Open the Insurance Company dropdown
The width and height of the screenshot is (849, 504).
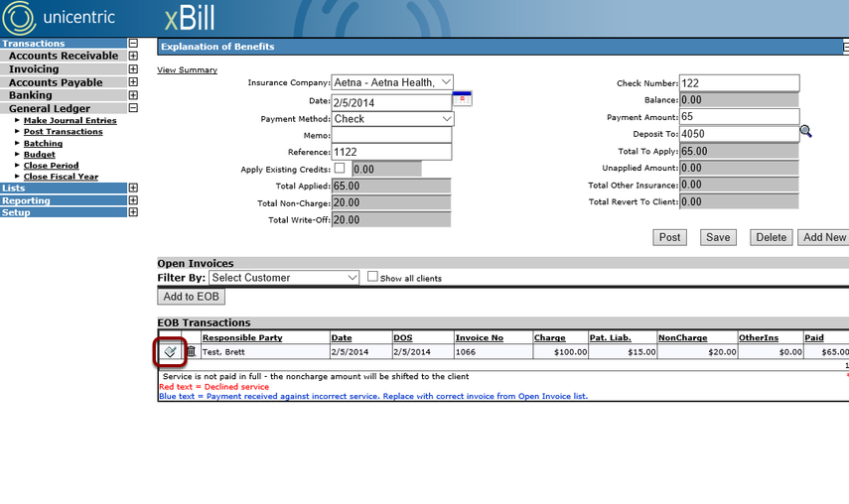[392, 82]
